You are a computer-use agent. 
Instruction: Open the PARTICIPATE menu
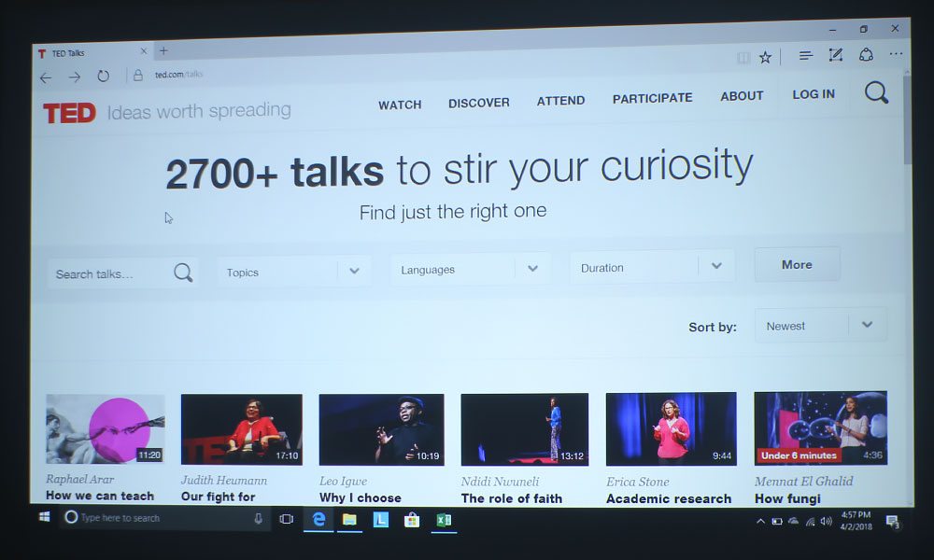(652, 98)
